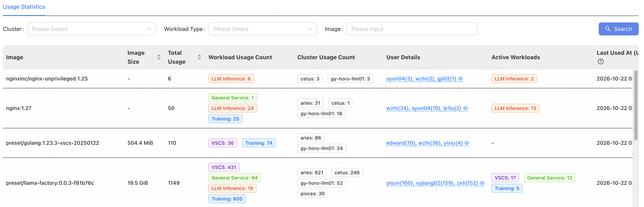This screenshot has width=644, height=207.
Task: Click the Training: 25 tag
Action: tap(225, 119)
